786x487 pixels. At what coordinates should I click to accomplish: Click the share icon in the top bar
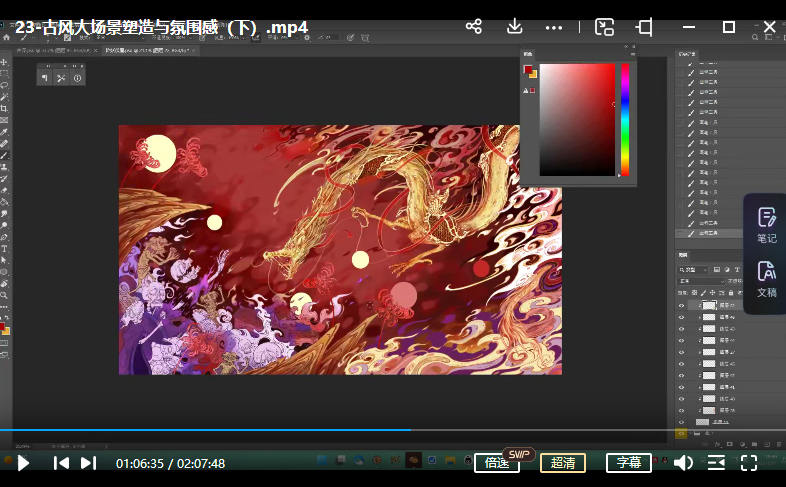pyautogui.click(x=474, y=27)
